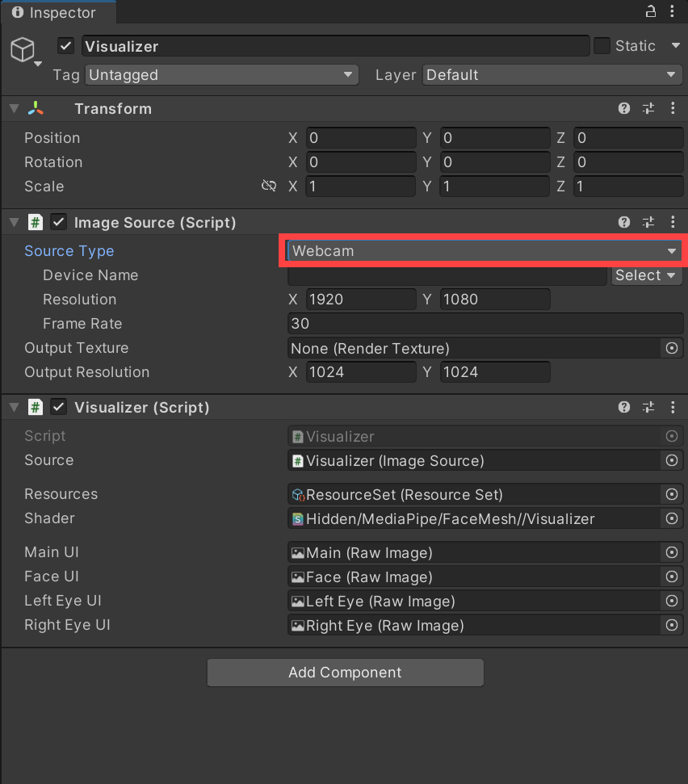Click the GameObject name field Visualizer
Image resolution: width=688 pixels, height=784 pixels.
[335, 46]
